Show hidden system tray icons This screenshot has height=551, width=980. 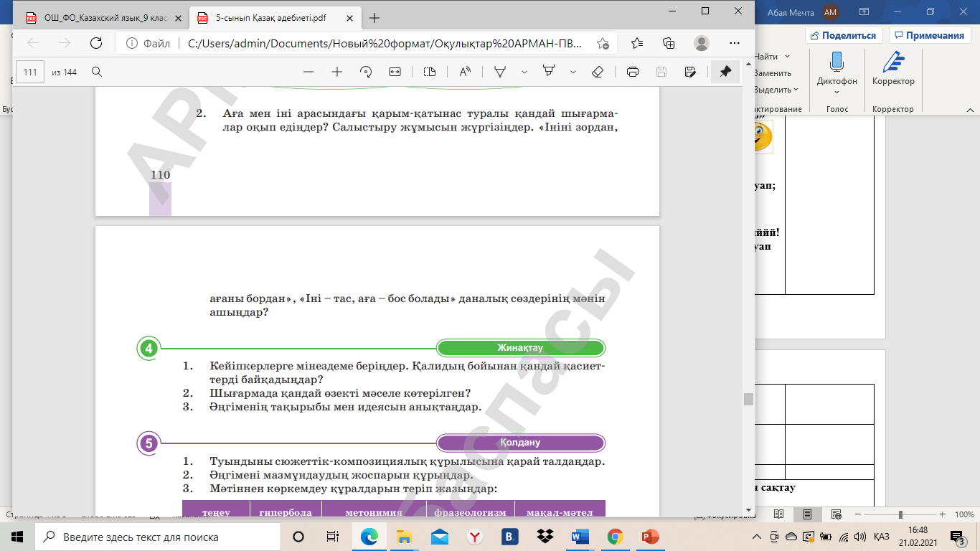[758, 537]
